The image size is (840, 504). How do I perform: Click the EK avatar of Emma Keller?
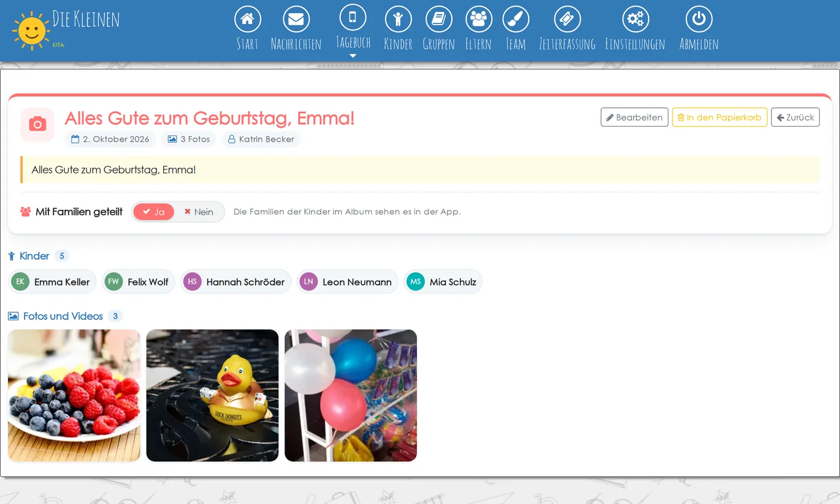[20, 281]
